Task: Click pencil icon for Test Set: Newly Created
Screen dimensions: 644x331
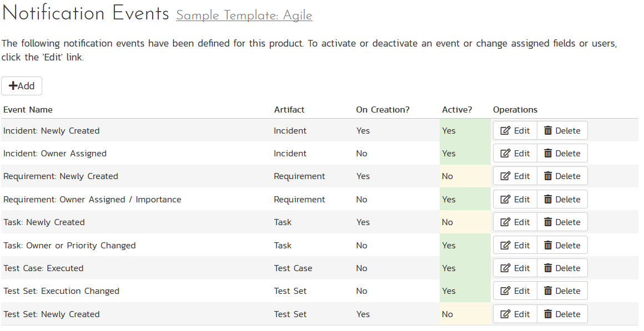Action: coord(505,314)
